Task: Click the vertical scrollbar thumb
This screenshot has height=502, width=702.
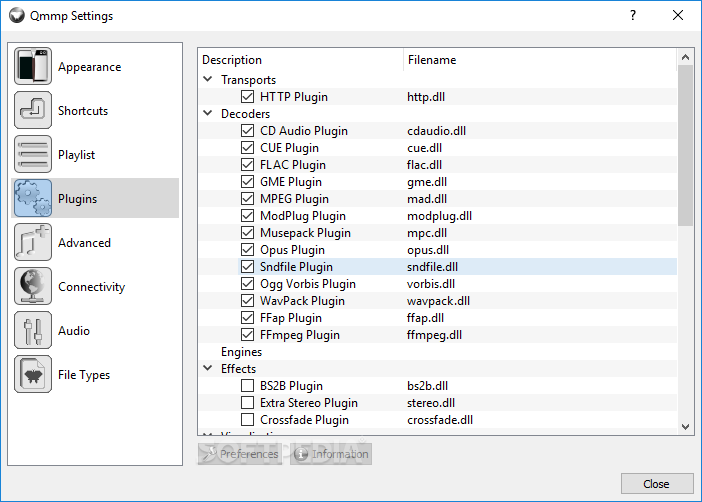Action: point(685,146)
